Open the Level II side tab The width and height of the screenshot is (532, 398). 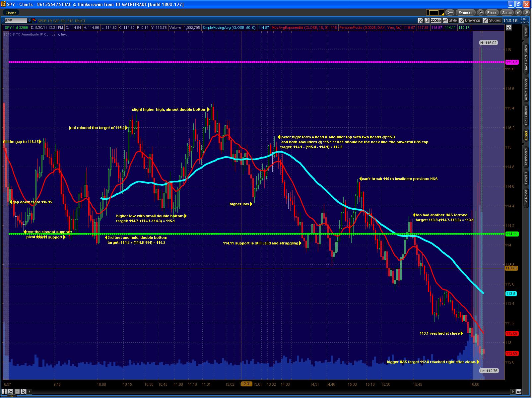point(526,178)
